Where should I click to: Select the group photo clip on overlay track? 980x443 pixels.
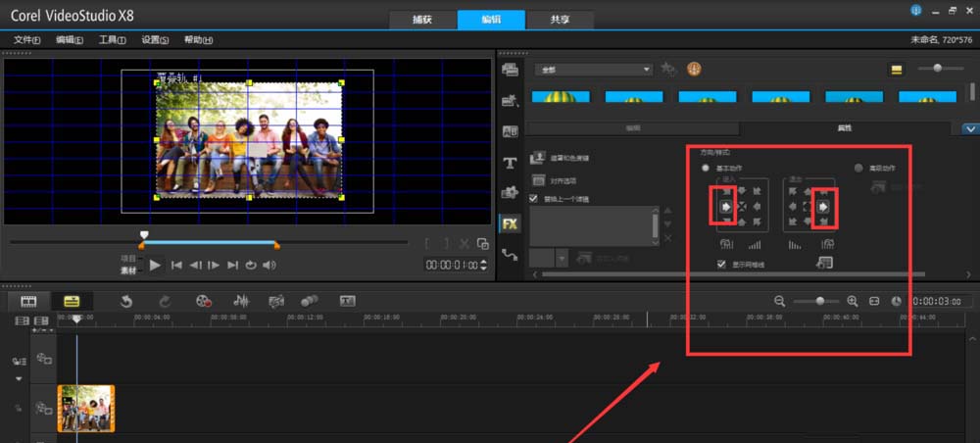point(86,408)
